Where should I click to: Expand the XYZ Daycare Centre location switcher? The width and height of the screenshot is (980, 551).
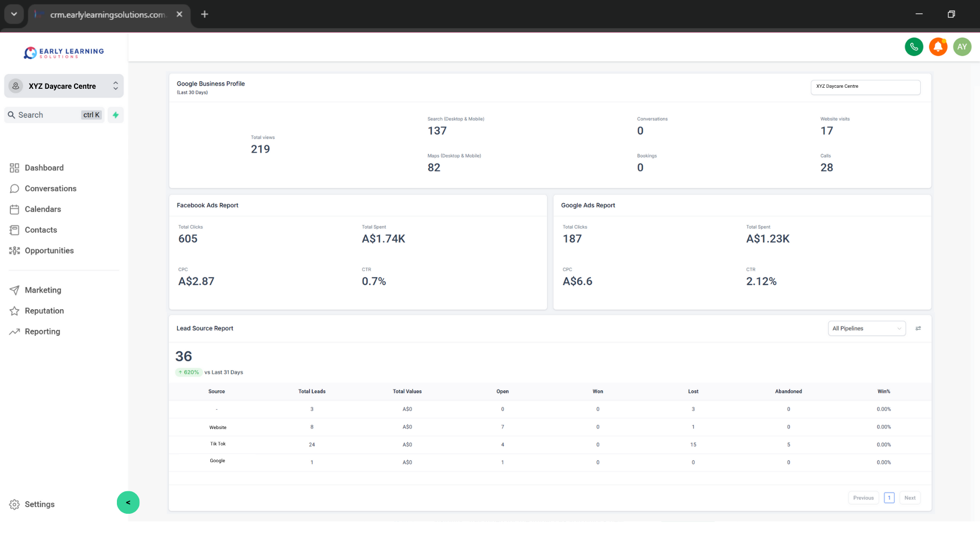[116, 86]
